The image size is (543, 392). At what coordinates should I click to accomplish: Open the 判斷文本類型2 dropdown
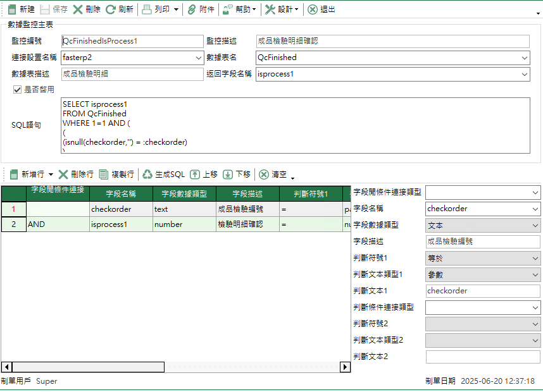point(535,340)
